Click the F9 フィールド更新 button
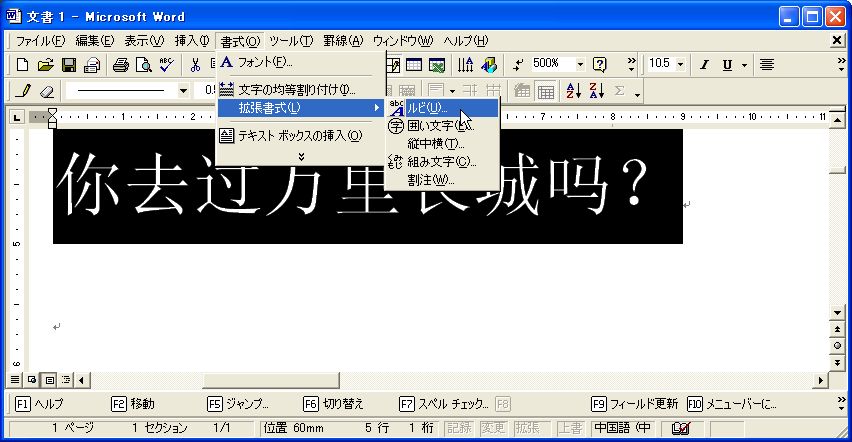Image resolution: width=852 pixels, height=442 pixels. [633, 404]
